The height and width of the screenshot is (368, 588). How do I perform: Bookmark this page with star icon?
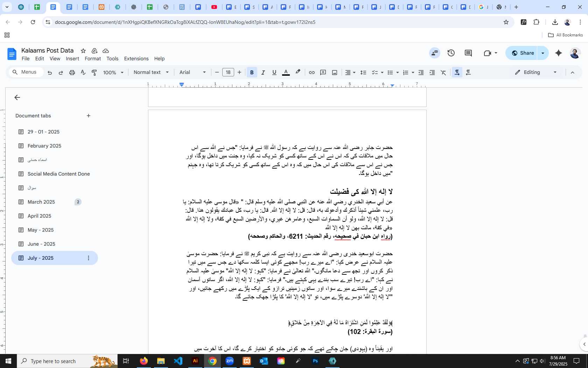(506, 22)
